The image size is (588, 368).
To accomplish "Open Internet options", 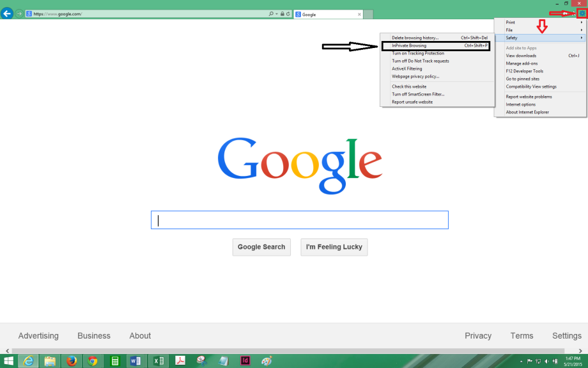I will click(x=540, y=104).
